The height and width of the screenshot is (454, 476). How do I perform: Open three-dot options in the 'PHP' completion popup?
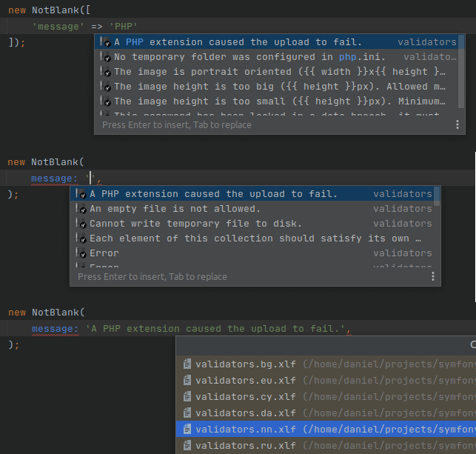click(457, 125)
